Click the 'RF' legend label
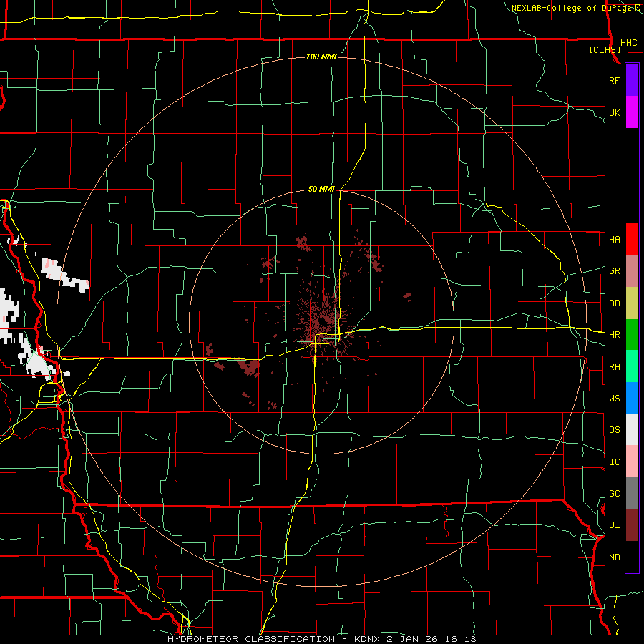Screen dimensions: 644x644 click(x=614, y=80)
